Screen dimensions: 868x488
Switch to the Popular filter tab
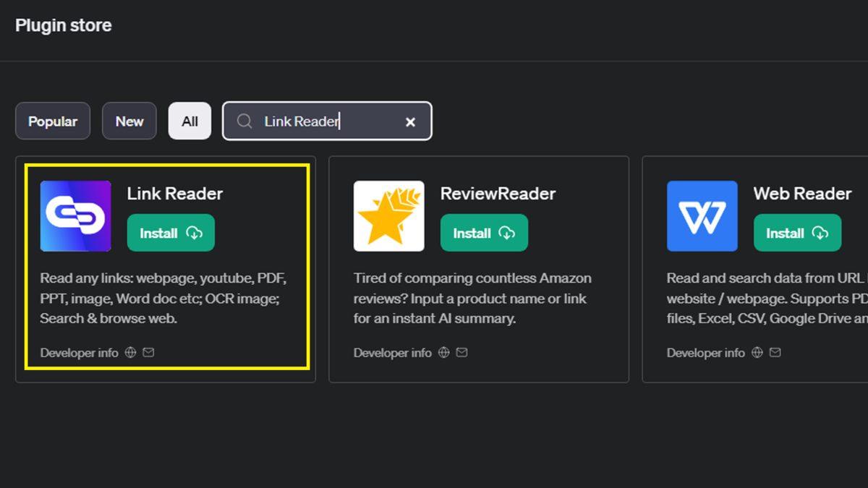click(x=53, y=121)
